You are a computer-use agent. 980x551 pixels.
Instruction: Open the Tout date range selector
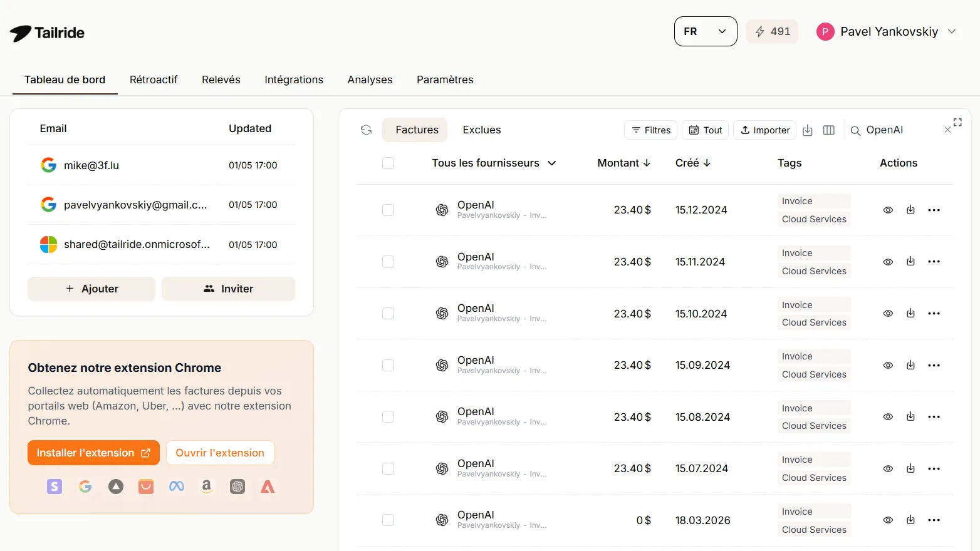pyautogui.click(x=706, y=130)
